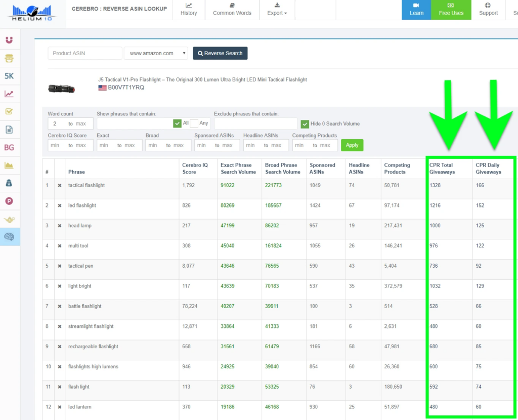Click the green Apply button
Screen dimensions: 518x420
point(352,145)
